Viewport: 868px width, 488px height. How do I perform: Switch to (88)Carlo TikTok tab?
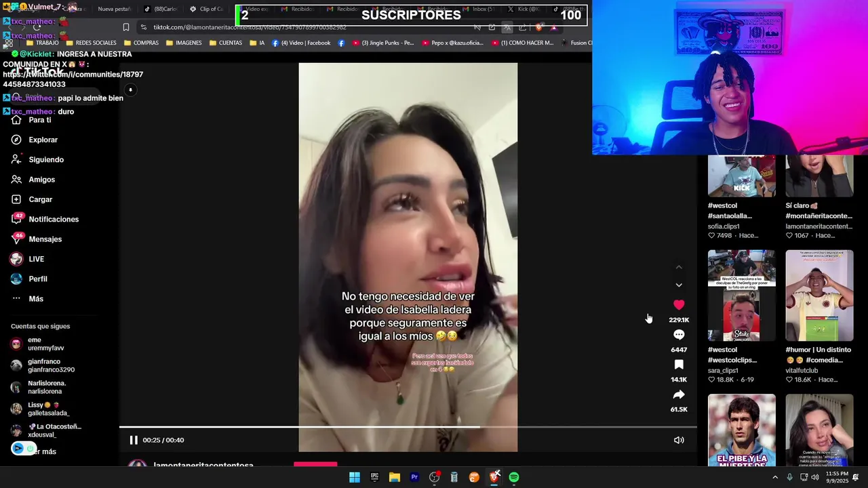click(x=160, y=9)
